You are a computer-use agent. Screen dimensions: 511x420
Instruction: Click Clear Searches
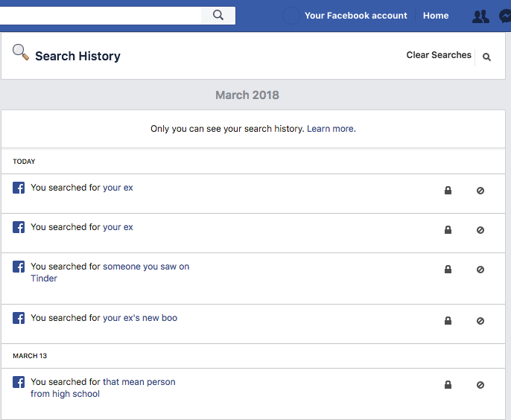439,55
